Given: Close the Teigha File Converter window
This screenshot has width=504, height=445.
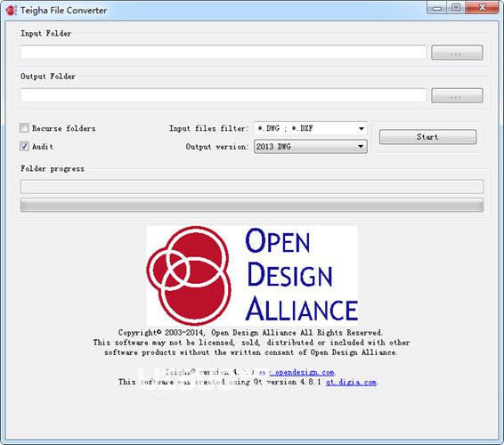Looking at the screenshot, I should click(x=482, y=8).
